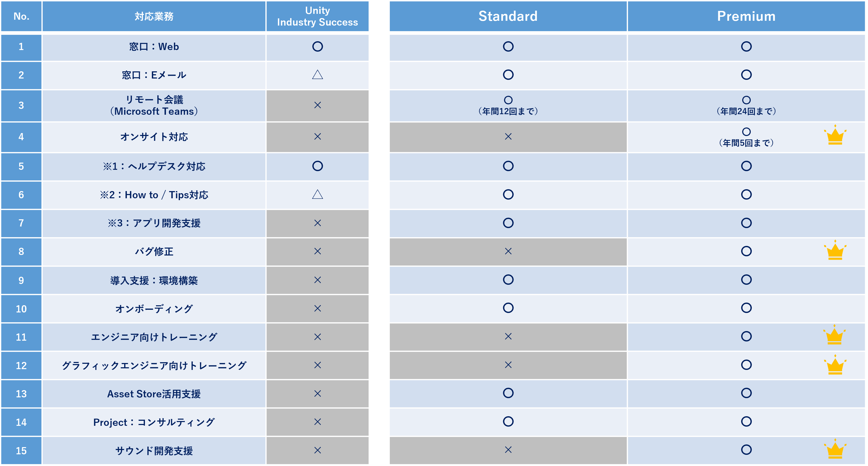Click the Premium circle for リモート会議
This screenshot has height=466, width=868.
click(746, 100)
